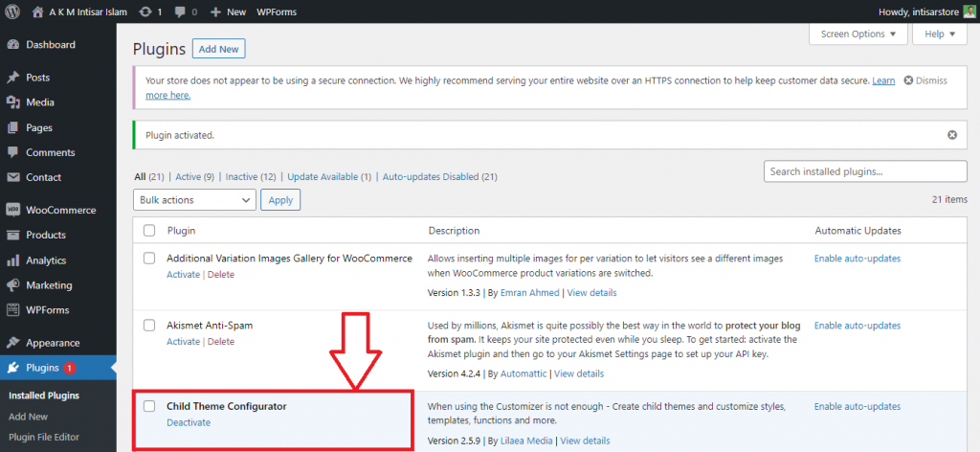Open the Emran Ahmed author link
Screen dimensions: 980x452
(530, 293)
